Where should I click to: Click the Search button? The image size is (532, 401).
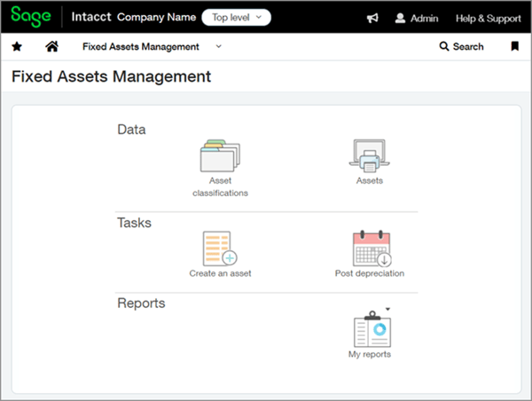[x=462, y=47]
